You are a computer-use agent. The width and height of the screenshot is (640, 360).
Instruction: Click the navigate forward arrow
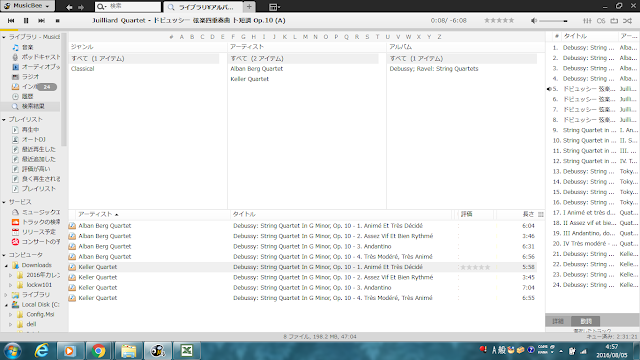point(81,7)
